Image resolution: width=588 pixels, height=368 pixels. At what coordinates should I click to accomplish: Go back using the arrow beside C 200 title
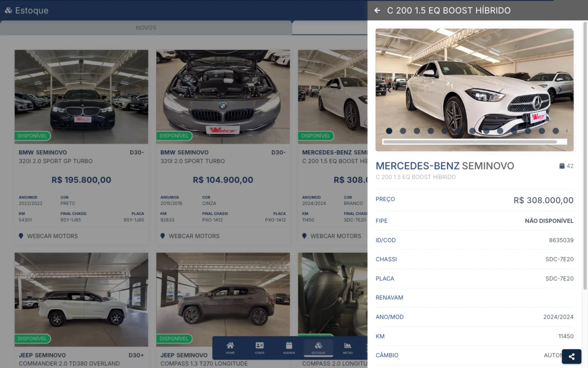[377, 10]
